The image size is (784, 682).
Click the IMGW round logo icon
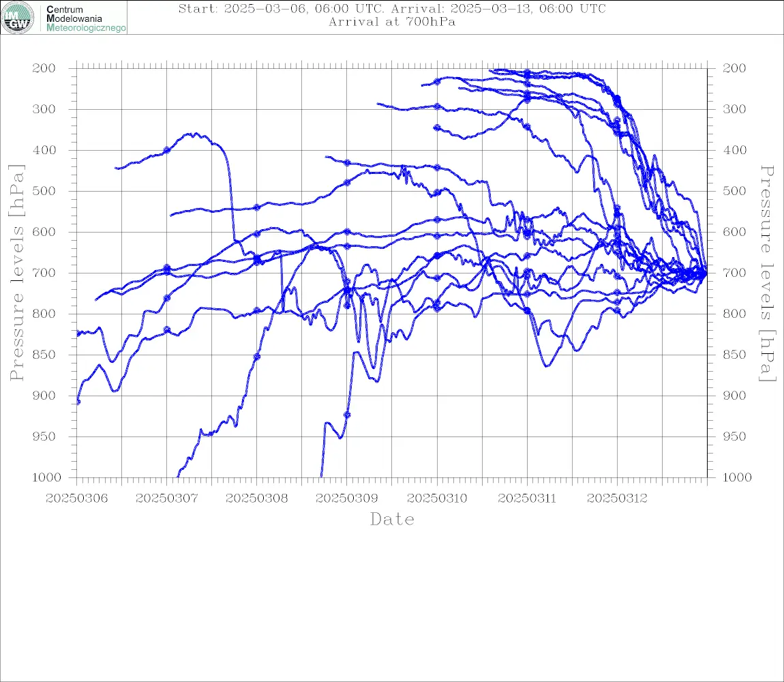click(x=18, y=18)
